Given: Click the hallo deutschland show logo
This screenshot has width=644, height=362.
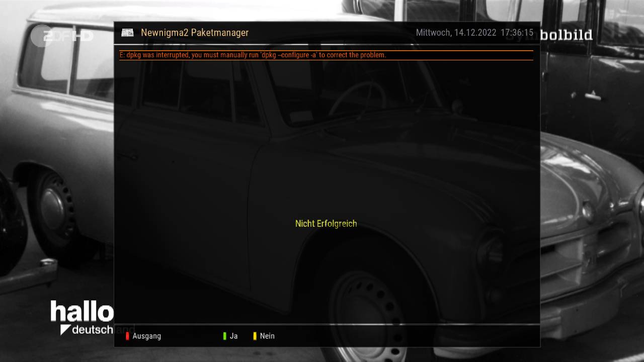Looking at the screenshot, I should [82, 318].
